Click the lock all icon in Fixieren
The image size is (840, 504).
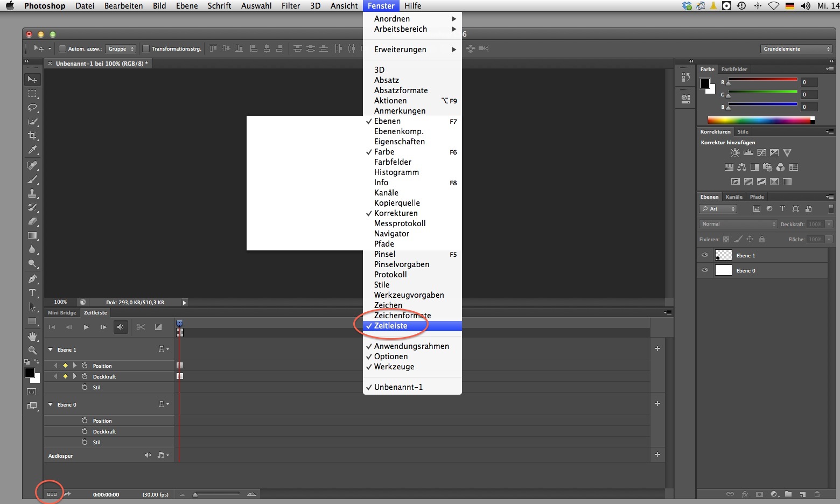[762, 239]
